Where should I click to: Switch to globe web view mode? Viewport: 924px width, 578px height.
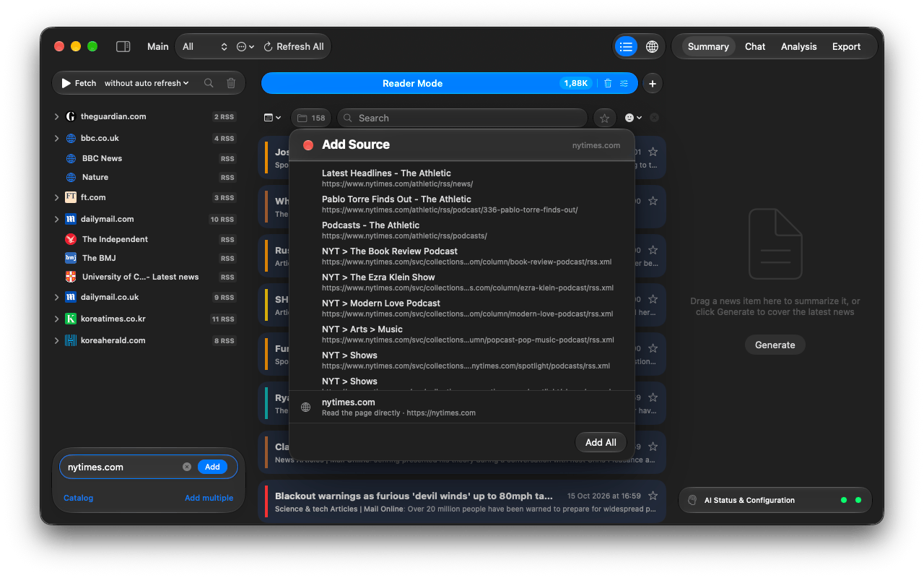[652, 46]
